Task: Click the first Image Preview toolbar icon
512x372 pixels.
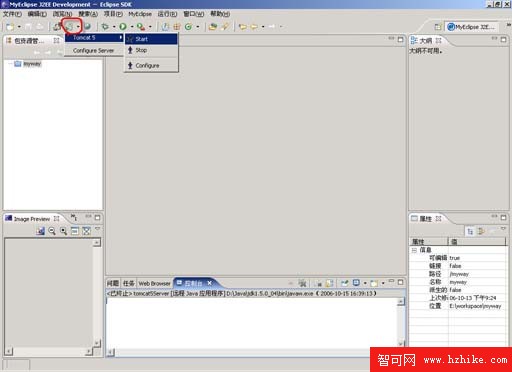Action: 40,231
